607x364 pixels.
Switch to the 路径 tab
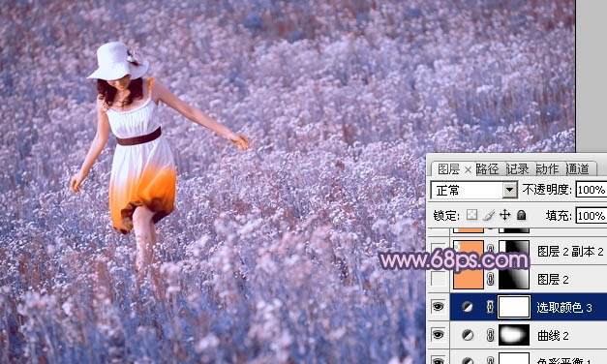(x=487, y=168)
